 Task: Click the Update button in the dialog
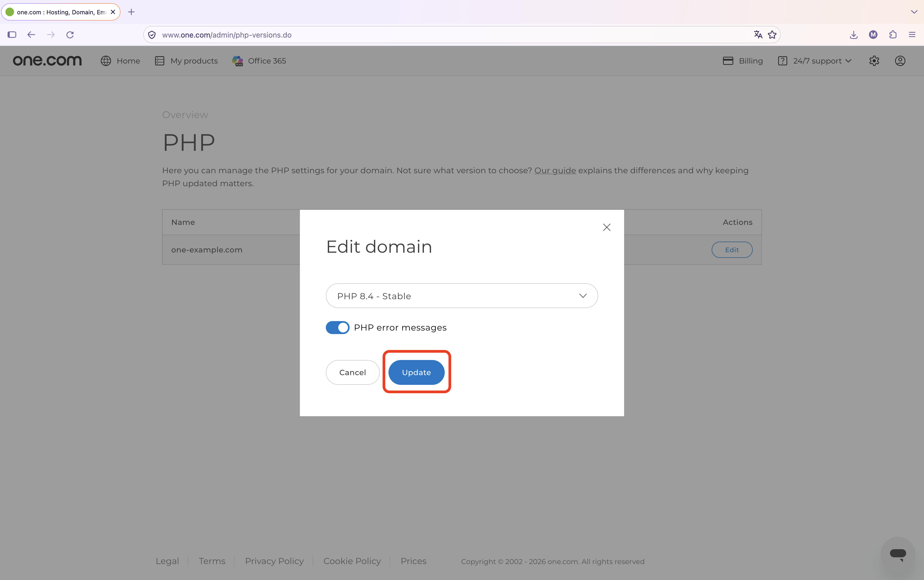416,372
